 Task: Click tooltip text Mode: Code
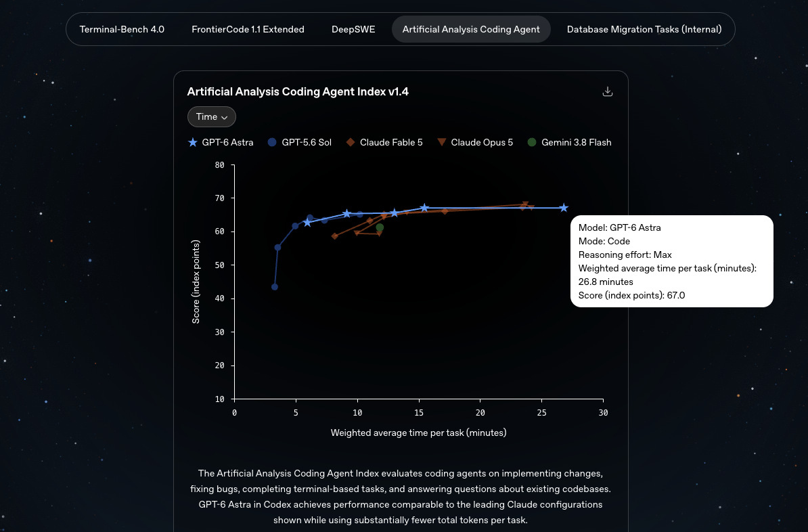click(x=604, y=241)
